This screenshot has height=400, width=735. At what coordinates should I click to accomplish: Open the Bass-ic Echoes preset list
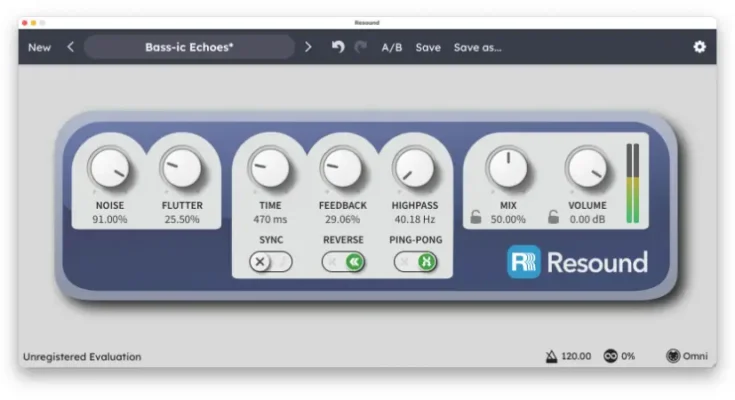click(189, 47)
